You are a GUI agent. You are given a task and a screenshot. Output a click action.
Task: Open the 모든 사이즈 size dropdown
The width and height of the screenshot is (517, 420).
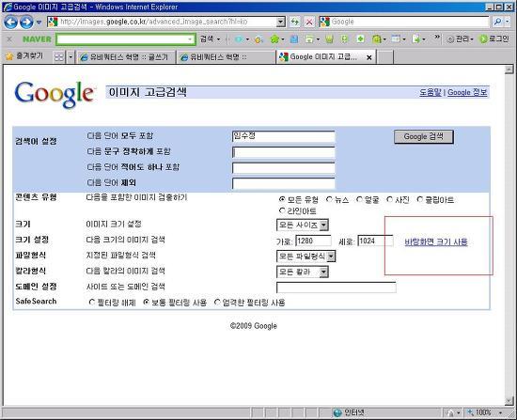(x=303, y=226)
